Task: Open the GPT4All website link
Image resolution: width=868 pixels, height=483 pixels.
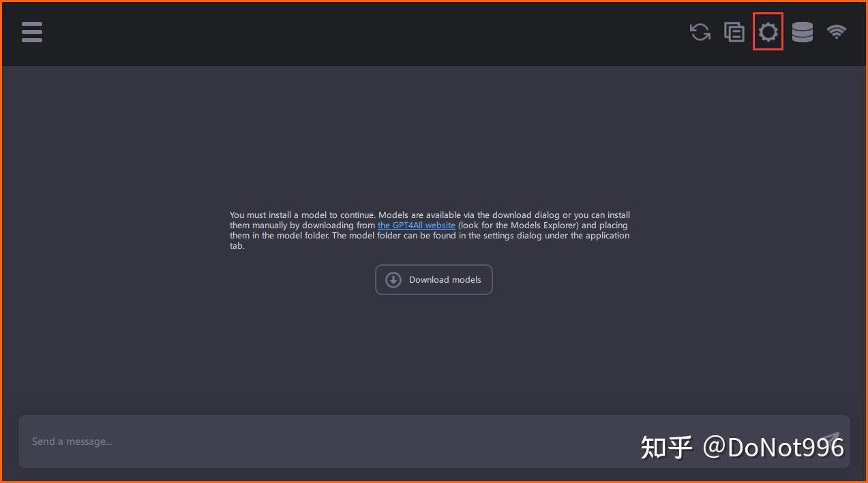Action: click(x=417, y=225)
